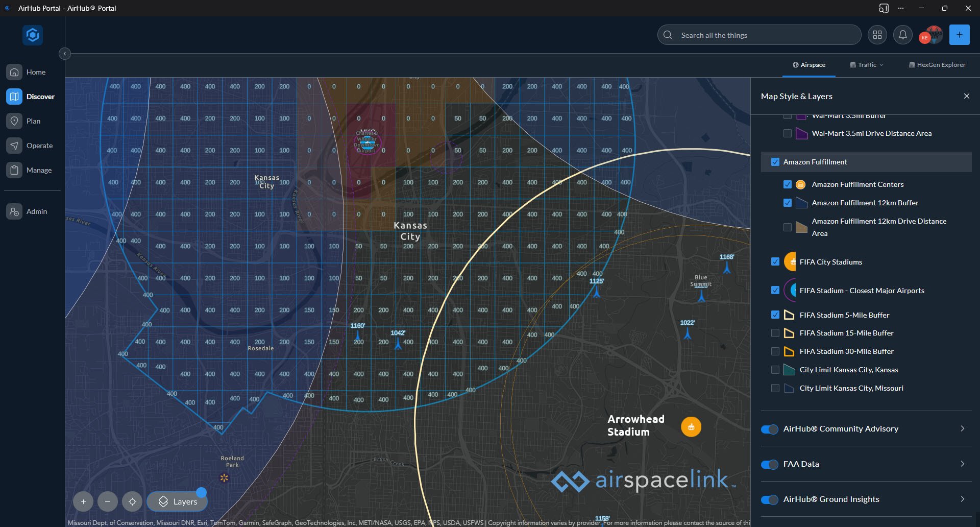
Task: Click the search magnifier icon
Action: [x=668, y=35]
